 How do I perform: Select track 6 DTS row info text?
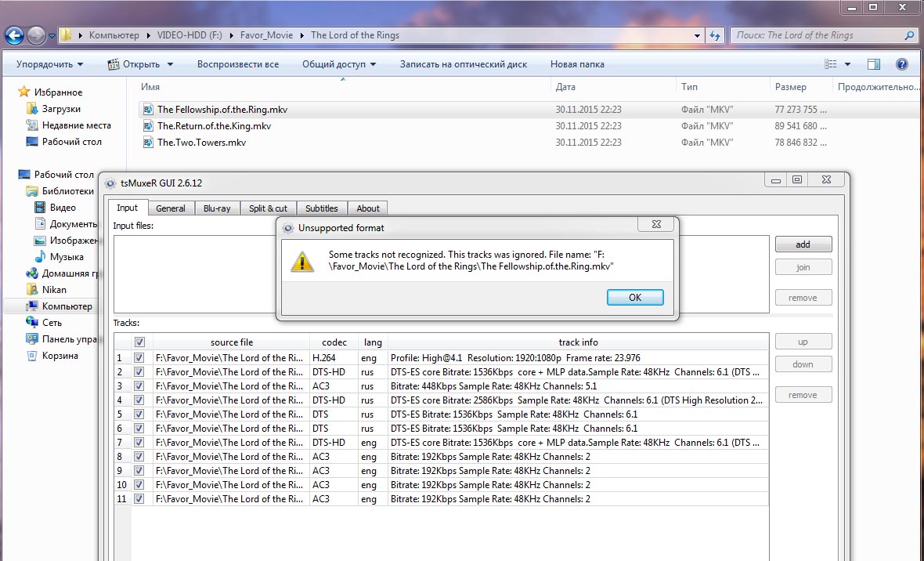(514, 429)
